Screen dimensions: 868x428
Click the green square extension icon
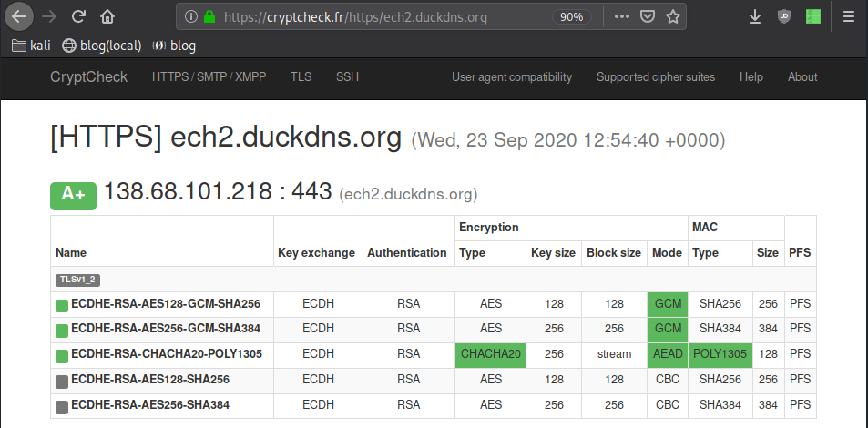pos(813,16)
